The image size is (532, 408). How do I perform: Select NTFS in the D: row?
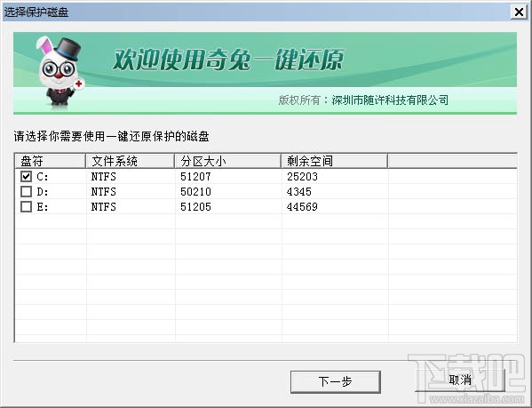tap(104, 192)
